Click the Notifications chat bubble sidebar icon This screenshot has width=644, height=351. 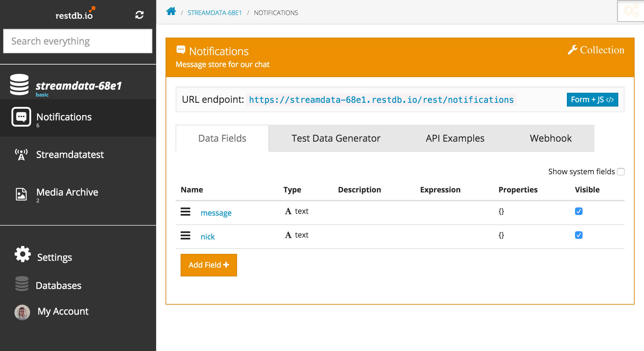coord(21,117)
